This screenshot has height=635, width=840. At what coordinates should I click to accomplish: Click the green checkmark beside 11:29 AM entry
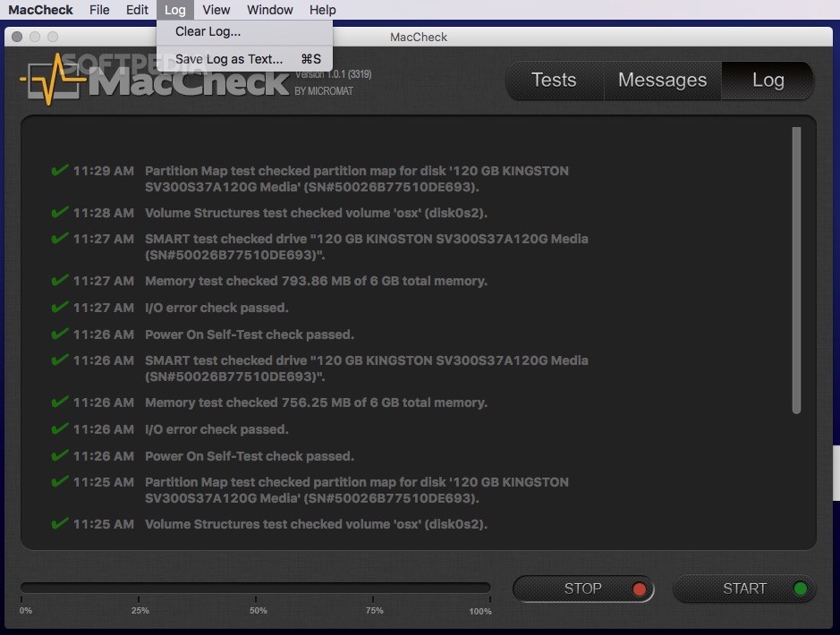[x=59, y=170]
